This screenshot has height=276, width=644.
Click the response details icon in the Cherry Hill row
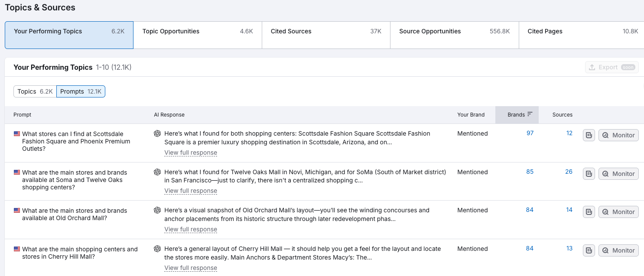[x=589, y=250]
